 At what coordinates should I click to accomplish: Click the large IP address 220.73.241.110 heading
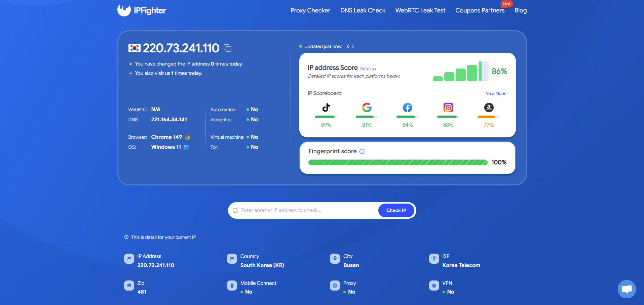coord(181,48)
